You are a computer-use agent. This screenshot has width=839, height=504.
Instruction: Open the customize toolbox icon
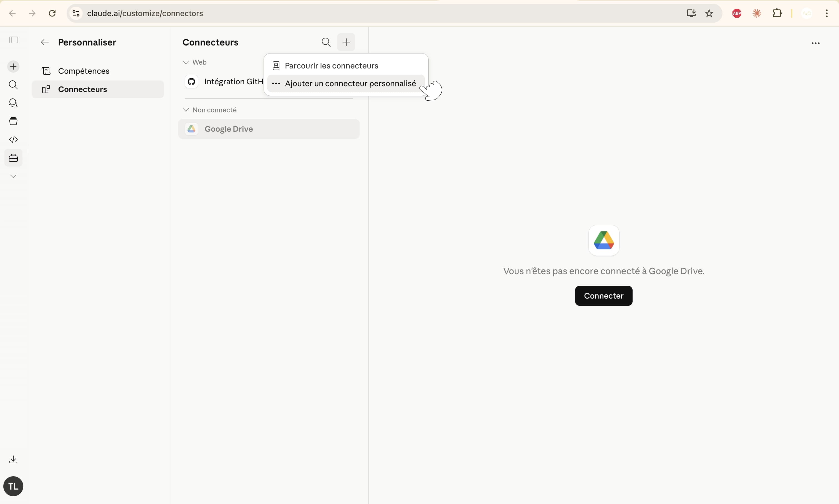tap(13, 158)
